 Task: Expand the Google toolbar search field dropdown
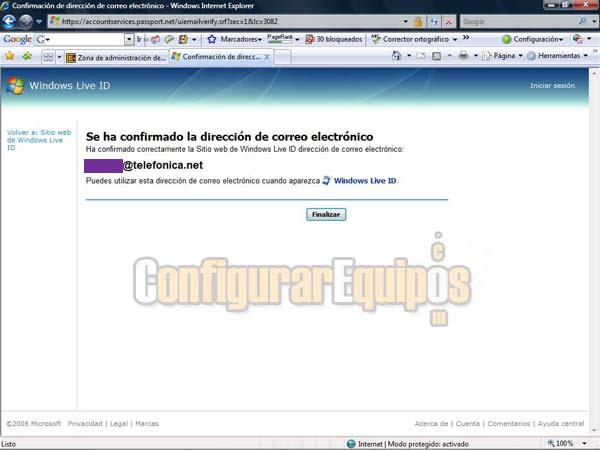click(129, 39)
